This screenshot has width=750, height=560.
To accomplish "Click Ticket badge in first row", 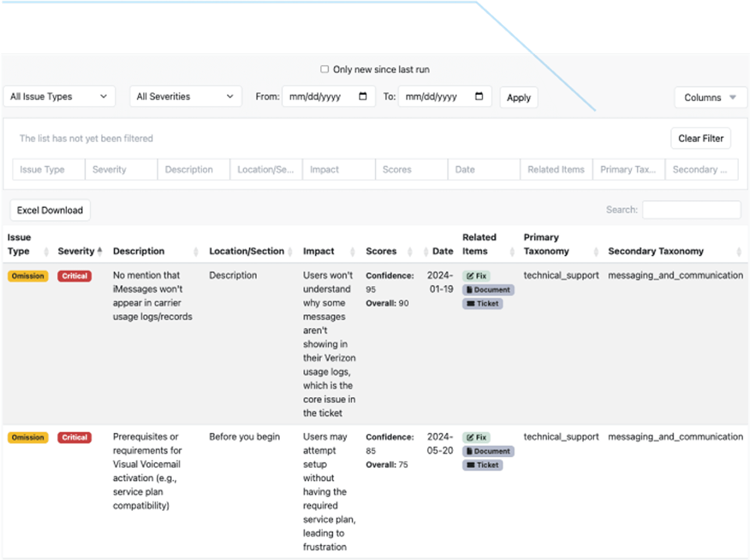I will point(483,304).
